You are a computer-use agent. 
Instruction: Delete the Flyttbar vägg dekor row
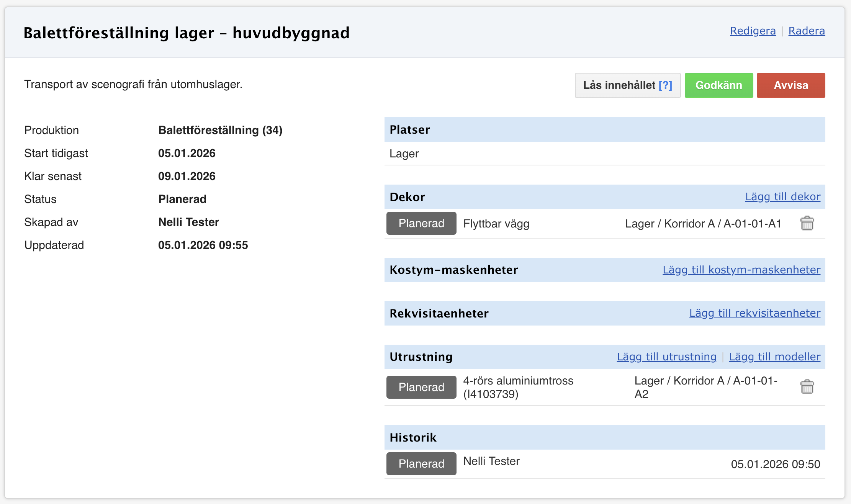tap(807, 223)
